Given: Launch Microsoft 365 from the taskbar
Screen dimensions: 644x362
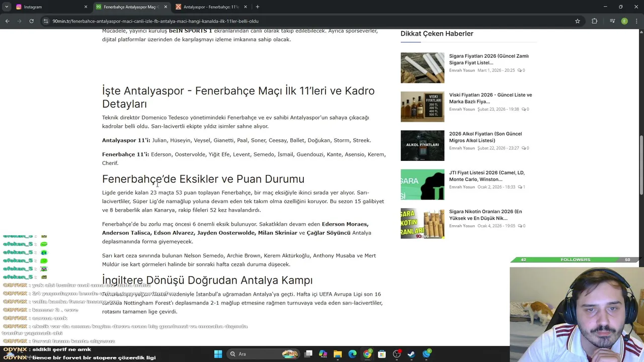Looking at the screenshot, I should coord(323,354).
